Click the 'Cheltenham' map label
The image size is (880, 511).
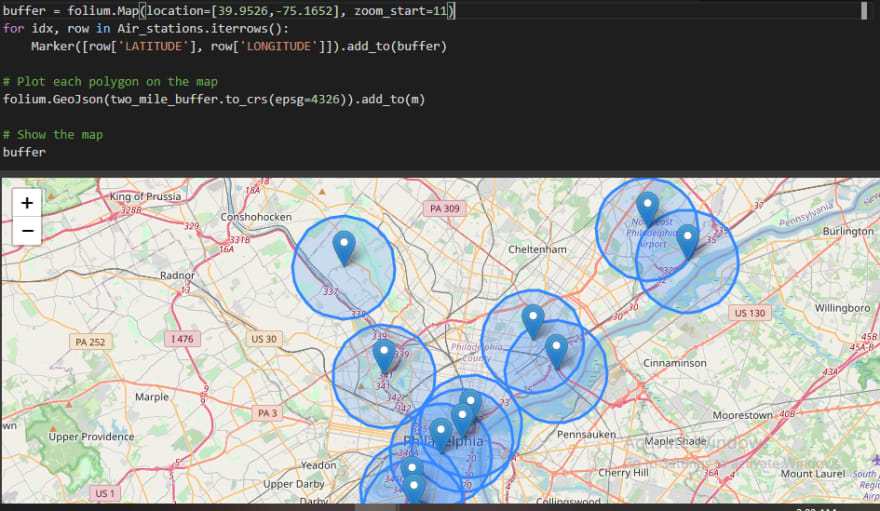(537, 249)
